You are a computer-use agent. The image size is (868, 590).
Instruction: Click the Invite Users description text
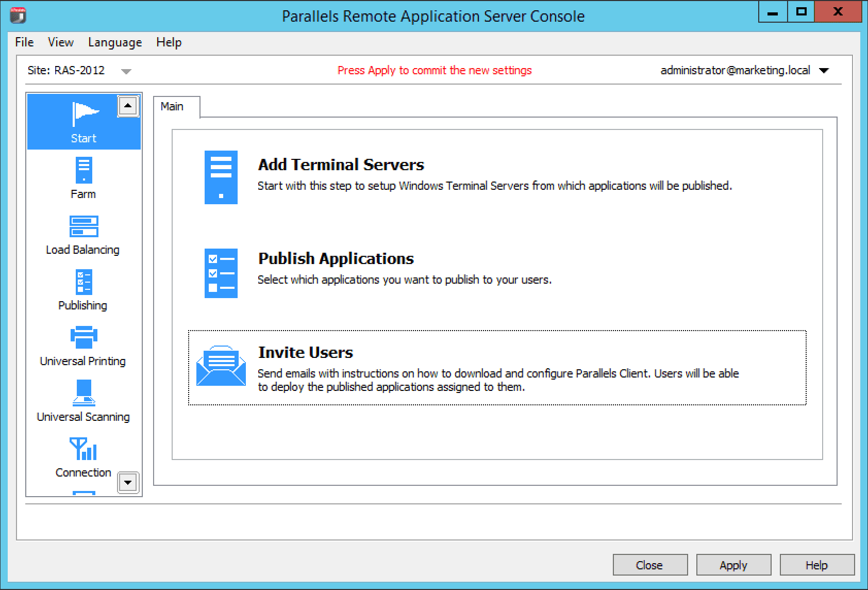(498, 380)
